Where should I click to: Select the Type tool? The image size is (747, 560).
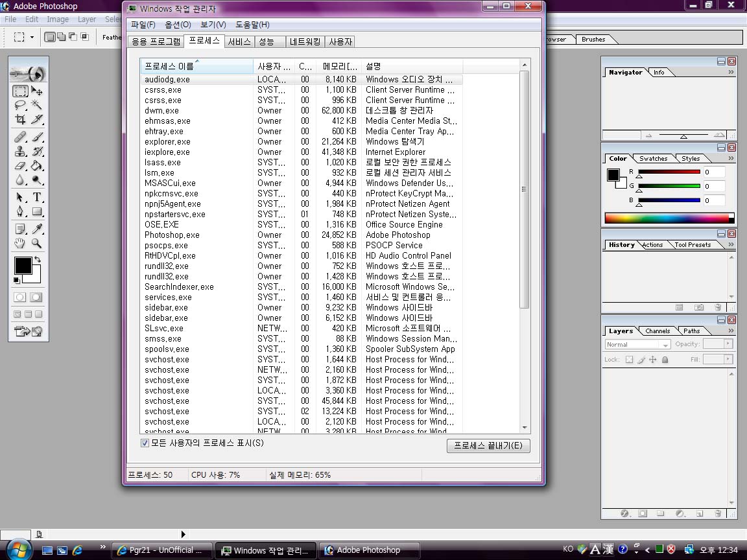coord(37,197)
